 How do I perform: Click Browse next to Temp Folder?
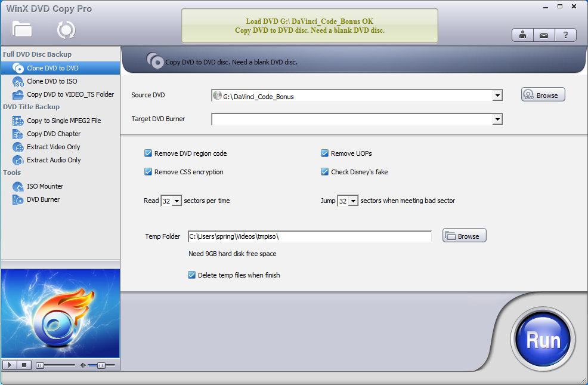click(464, 236)
